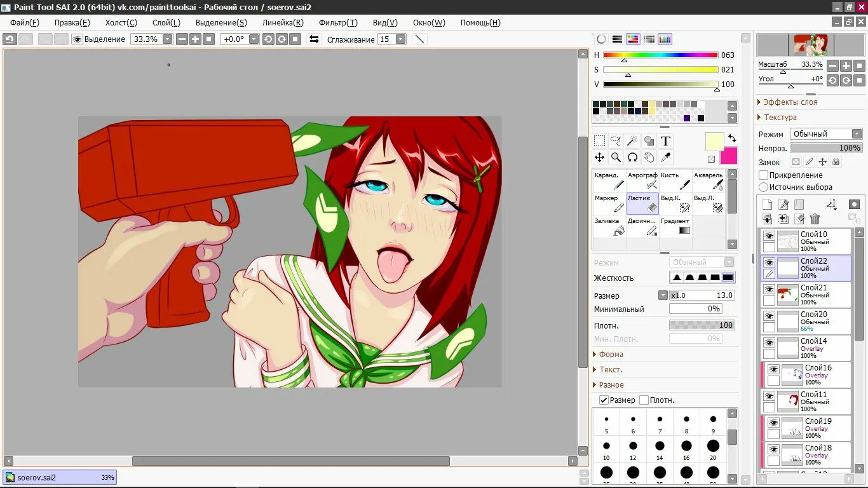Uncheck the Размер checkbox
This screenshot has width=868, height=488.
(x=604, y=400)
